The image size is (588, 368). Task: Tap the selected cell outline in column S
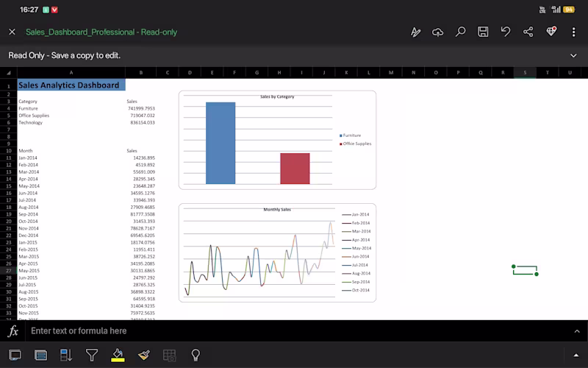coord(525,270)
